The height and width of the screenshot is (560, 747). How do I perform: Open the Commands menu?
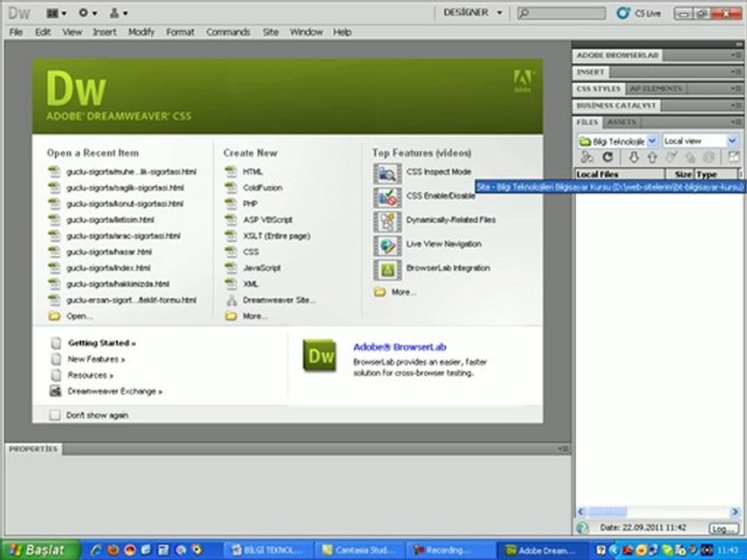click(228, 32)
